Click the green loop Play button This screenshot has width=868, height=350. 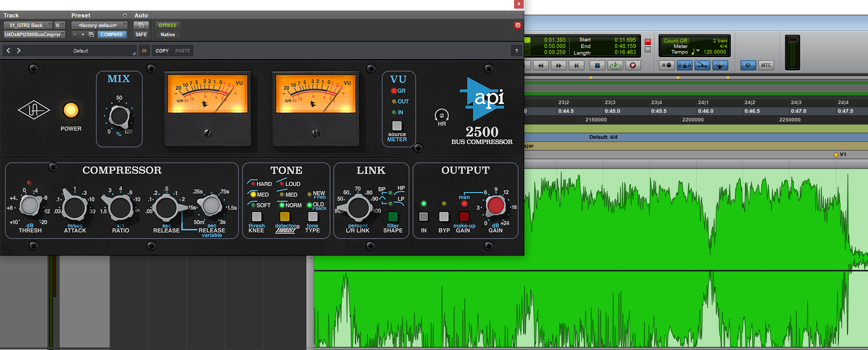615,65
